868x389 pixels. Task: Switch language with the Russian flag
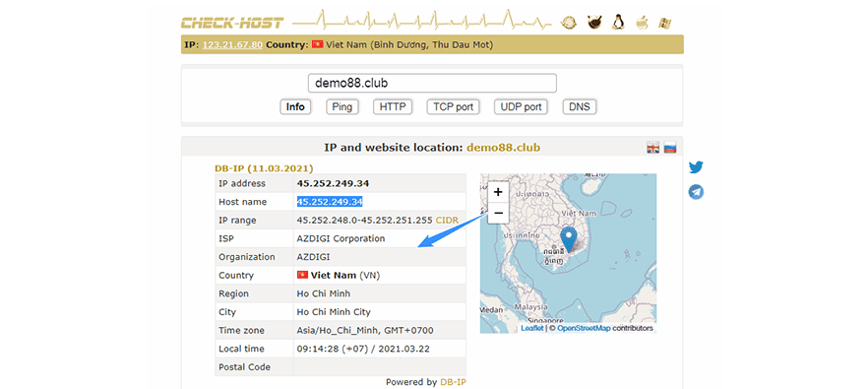pos(670,148)
